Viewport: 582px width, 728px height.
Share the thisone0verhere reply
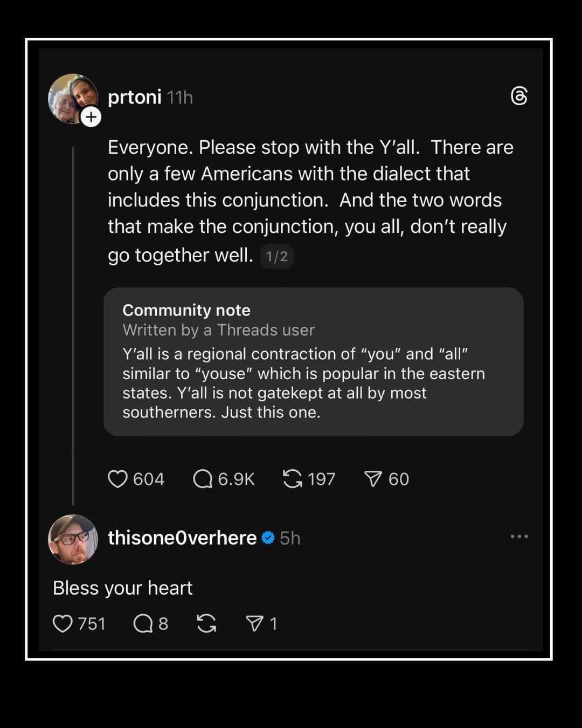pos(254,623)
